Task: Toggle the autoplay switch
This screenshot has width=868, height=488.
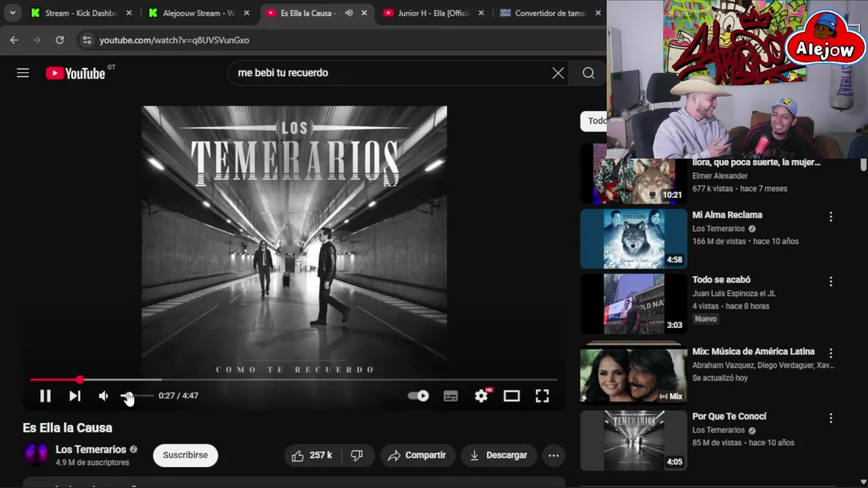Action: 418,396
